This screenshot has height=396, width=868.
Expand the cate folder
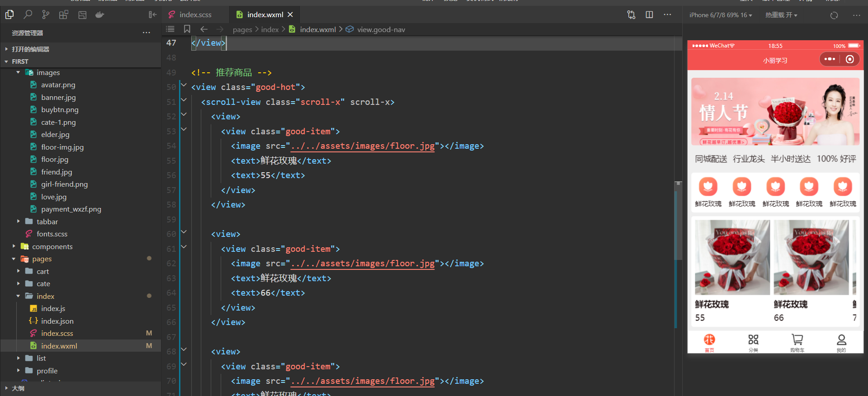(x=18, y=283)
